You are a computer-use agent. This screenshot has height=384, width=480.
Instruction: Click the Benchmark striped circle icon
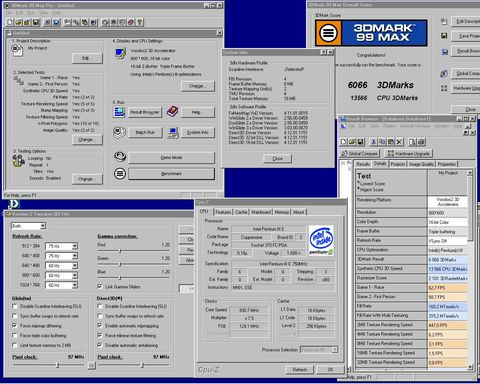pyautogui.click(x=120, y=173)
